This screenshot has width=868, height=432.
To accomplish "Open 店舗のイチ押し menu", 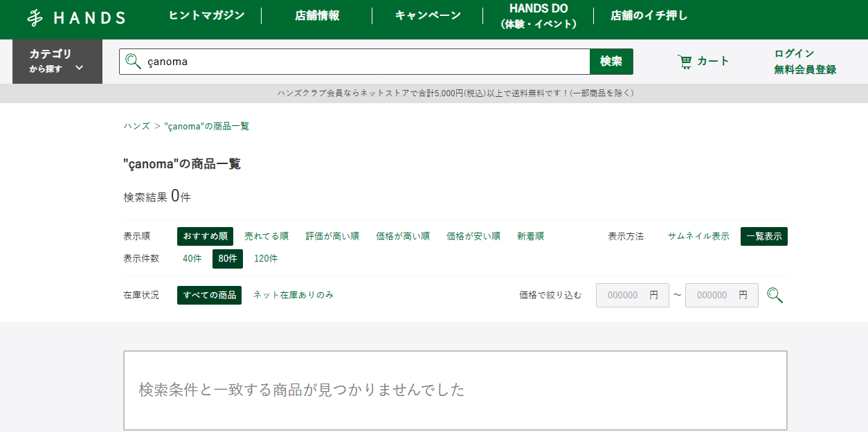I will pos(649,15).
